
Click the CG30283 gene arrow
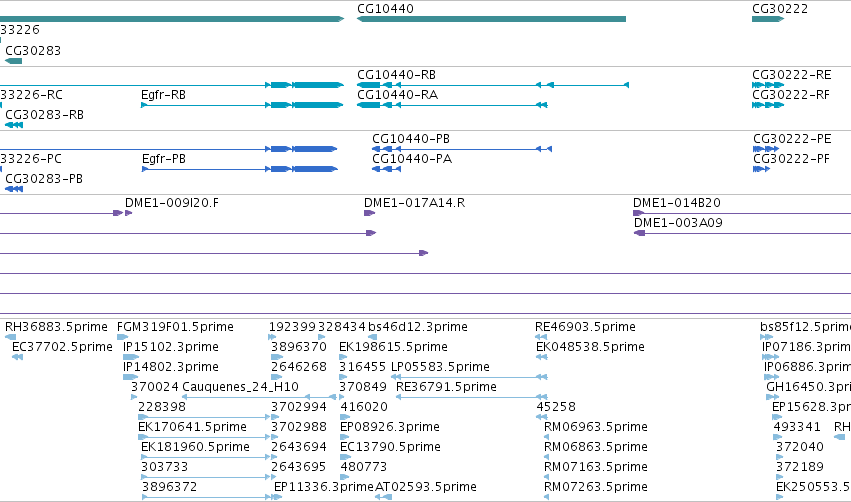(14, 61)
